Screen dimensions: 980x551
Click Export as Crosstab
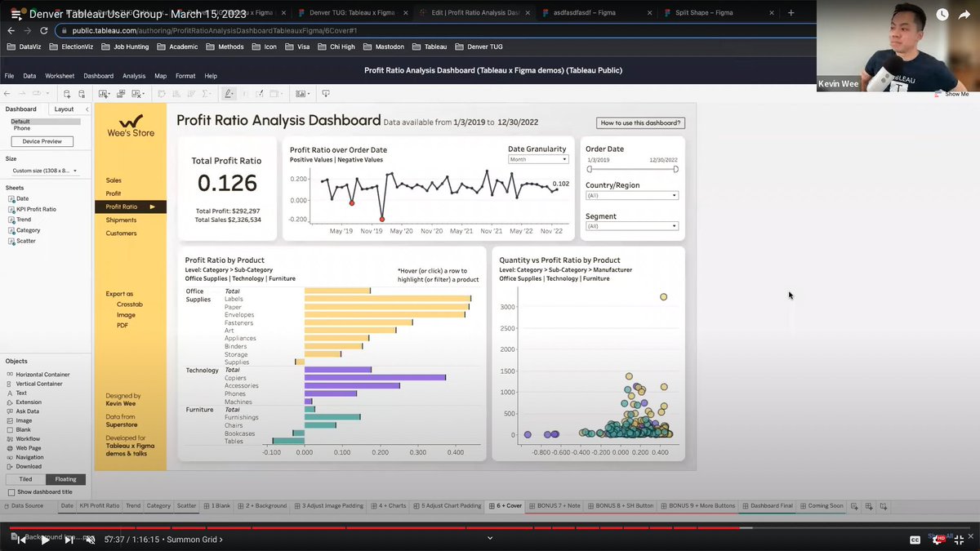click(130, 304)
